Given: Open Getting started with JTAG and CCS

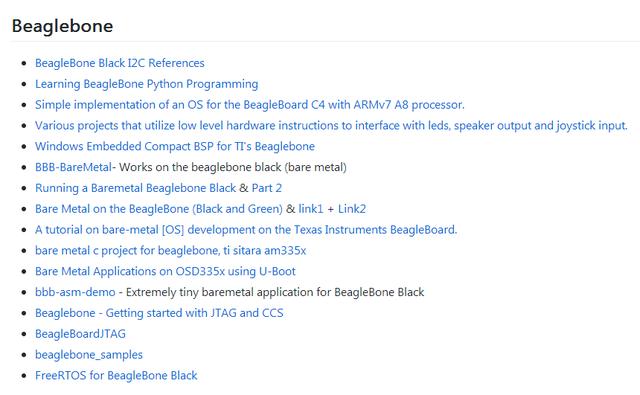Looking at the screenshot, I should coord(159,313).
